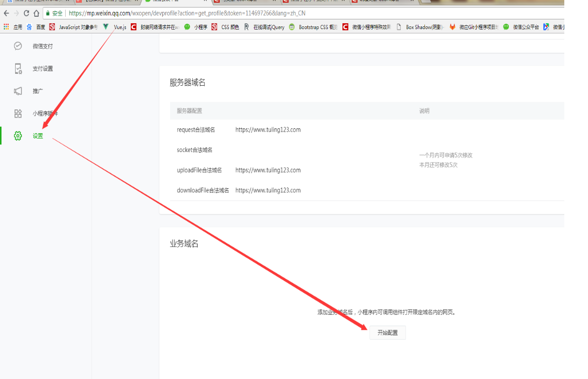Open the browser home page icon

(x=37, y=13)
